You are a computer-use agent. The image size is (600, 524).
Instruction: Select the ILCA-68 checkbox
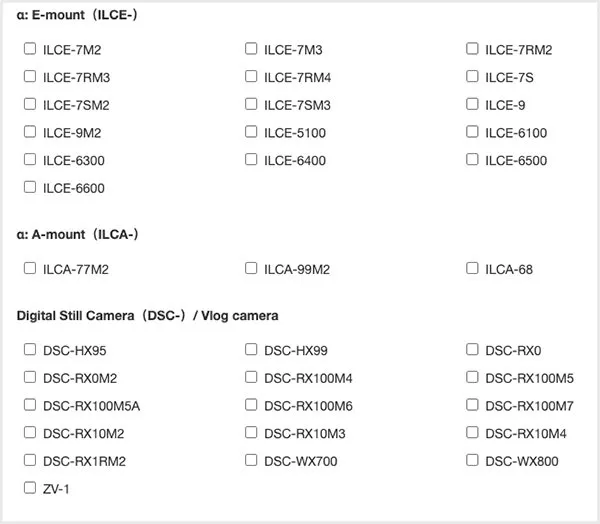pos(472,268)
